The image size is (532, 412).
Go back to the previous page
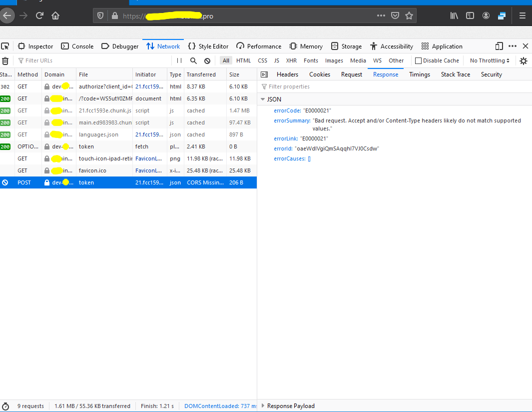7,15
